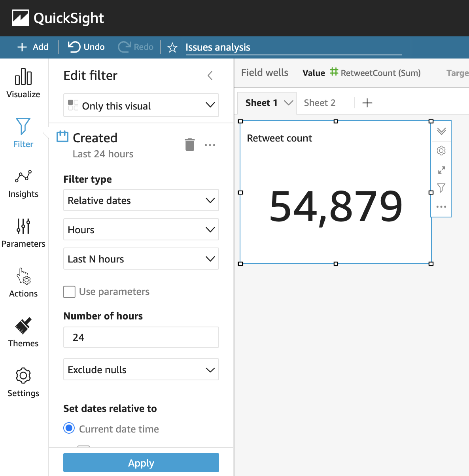
Task: Open the Exclude nulls dropdown
Action: click(x=141, y=370)
